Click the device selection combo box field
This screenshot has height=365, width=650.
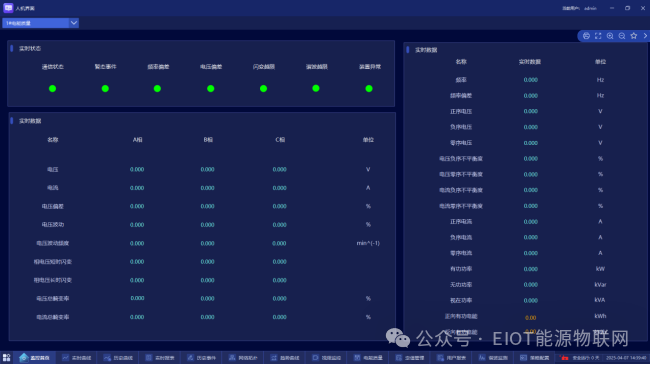click(41, 23)
